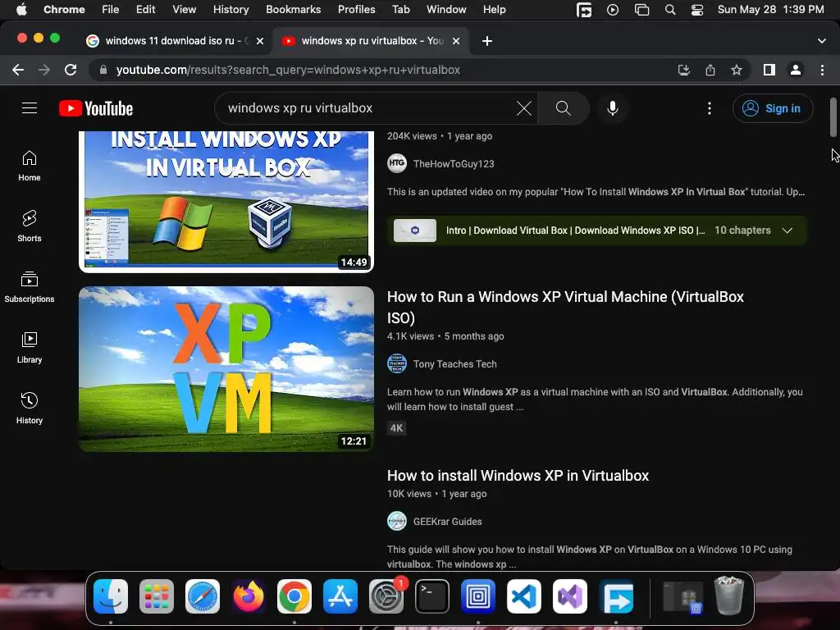Clear the search query with X
The image size is (840, 630).
pos(524,108)
